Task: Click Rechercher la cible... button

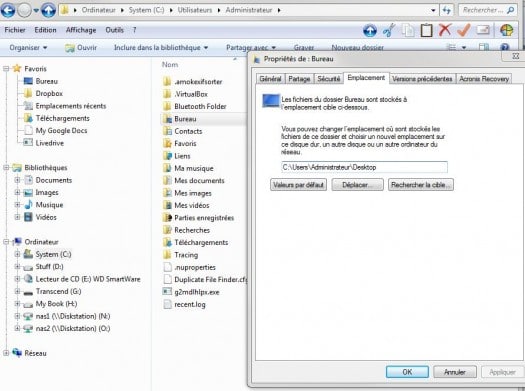Action: 421,185
